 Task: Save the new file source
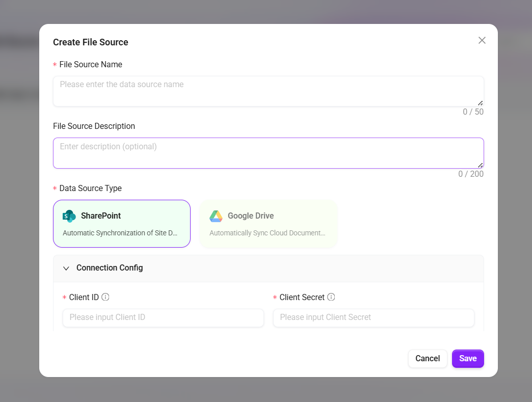tap(468, 359)
